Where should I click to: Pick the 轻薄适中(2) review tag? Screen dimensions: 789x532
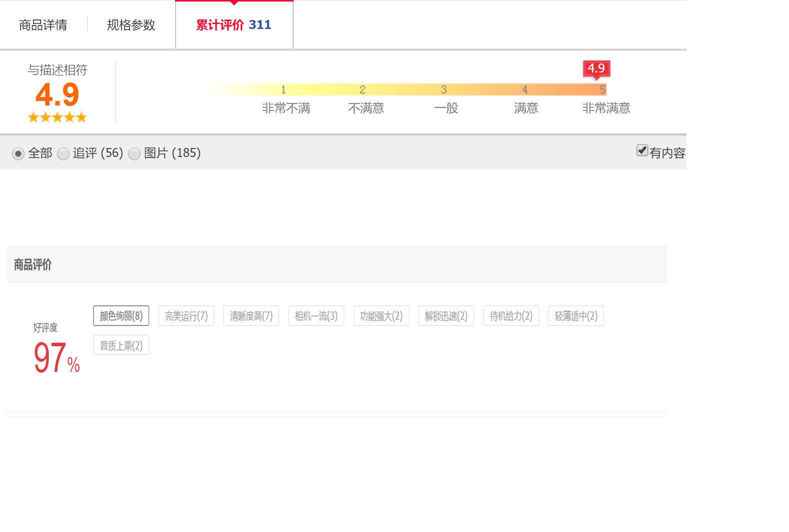pos(576,316)
